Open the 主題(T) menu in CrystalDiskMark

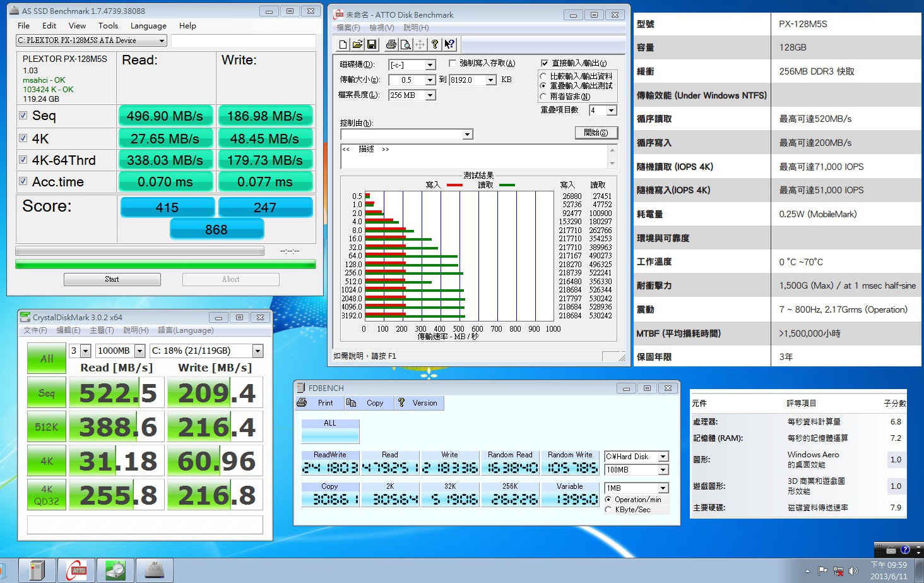coord(102,330)
